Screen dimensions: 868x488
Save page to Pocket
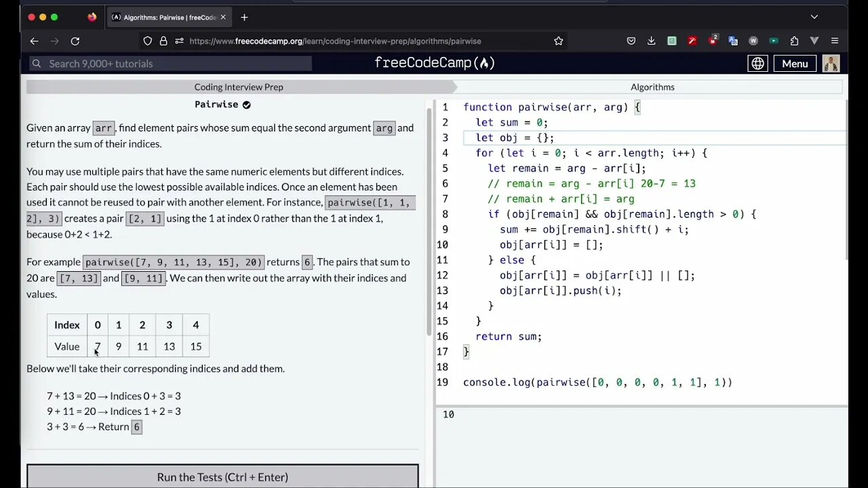tap(631, 41)
